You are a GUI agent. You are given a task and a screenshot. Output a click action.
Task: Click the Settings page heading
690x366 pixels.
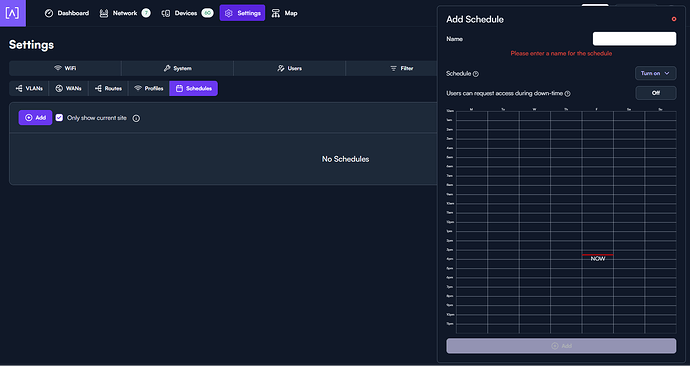pos(31,45)
